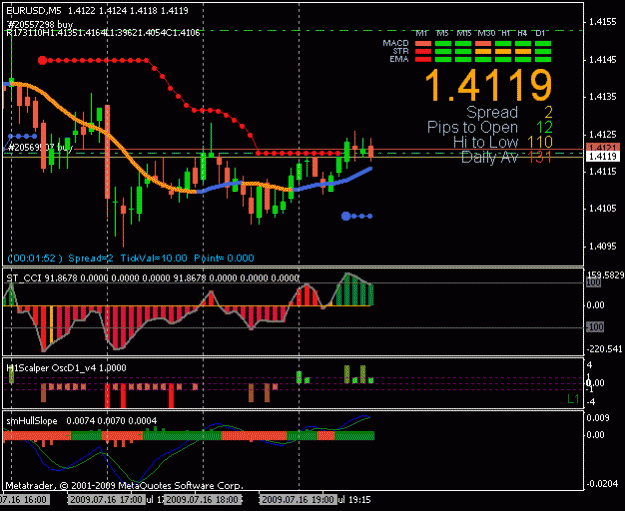Click the 0.009 smHullSlope scale value
Viewport: 625px width, 511px height.
(598, 418)
